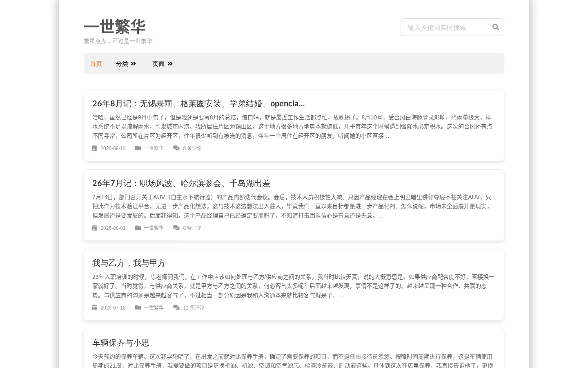This screenshot has height=368, width=588.
Task: Click the calendar icon beside 2026-09-13
Action: point(95,148)
